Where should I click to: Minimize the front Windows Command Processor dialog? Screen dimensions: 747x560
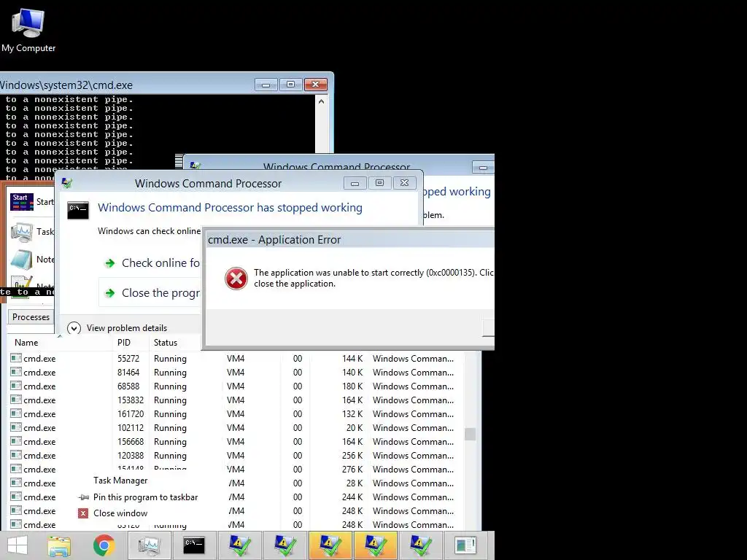pyautogui.click(x=355, y=183)
